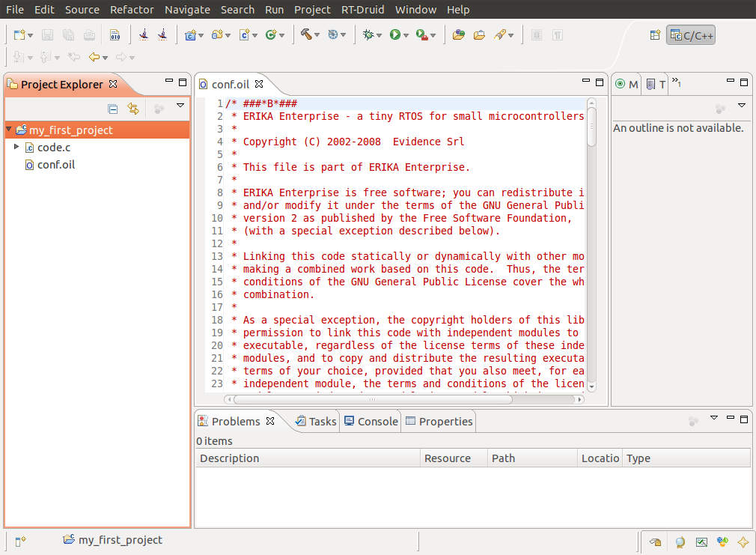Image resolution: width=756 pixels, height=555 pixels.
Task: Click the New C/C++ Project icon
Action: click(190, 34)
